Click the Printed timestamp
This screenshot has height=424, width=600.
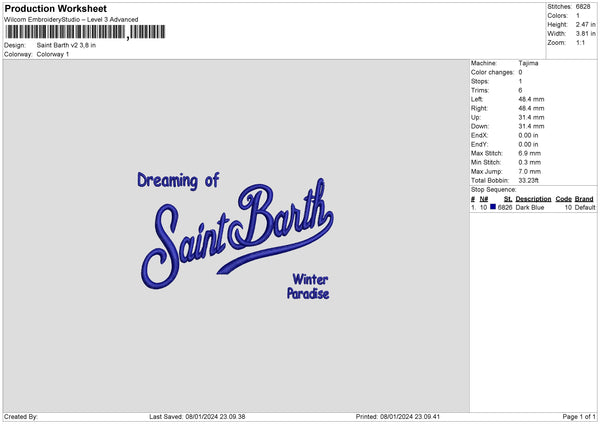(398, 417)
